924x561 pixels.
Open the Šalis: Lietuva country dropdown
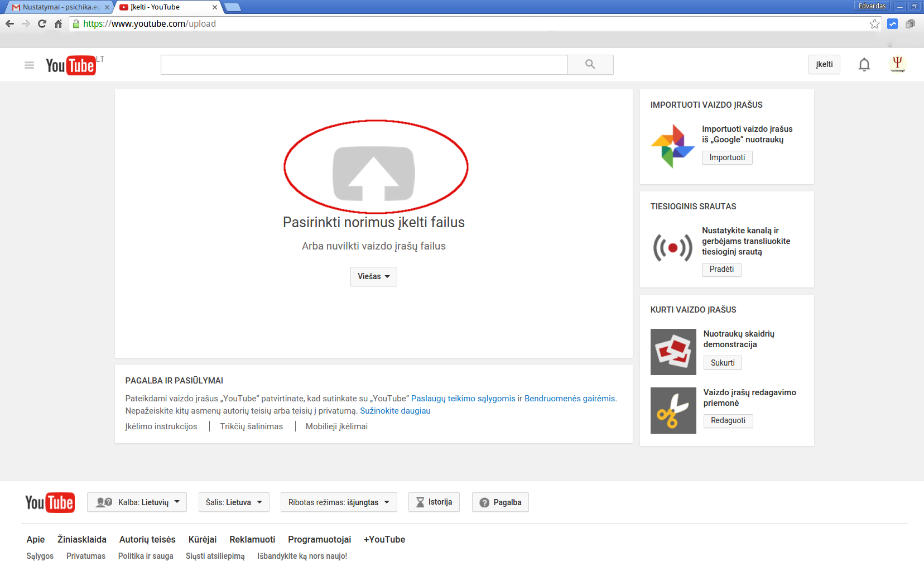tap(234, 502)
